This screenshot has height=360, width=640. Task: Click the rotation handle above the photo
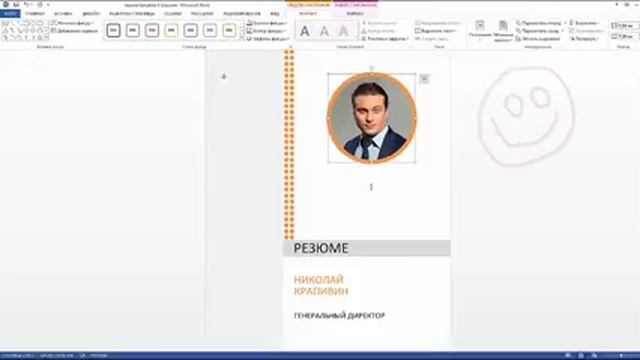pyautogui.click(x=371, y=68)
